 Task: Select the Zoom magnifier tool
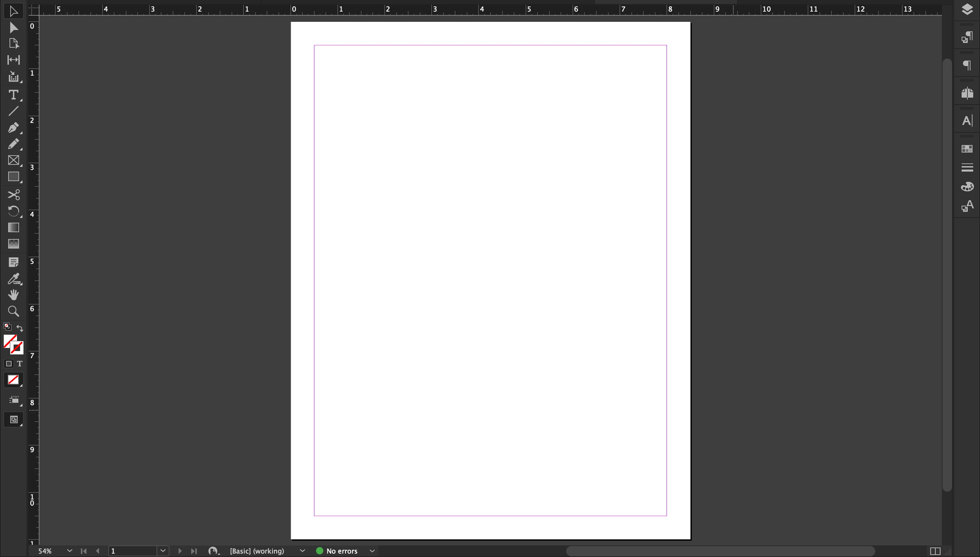pyautogui.click(x=13, y=312)
